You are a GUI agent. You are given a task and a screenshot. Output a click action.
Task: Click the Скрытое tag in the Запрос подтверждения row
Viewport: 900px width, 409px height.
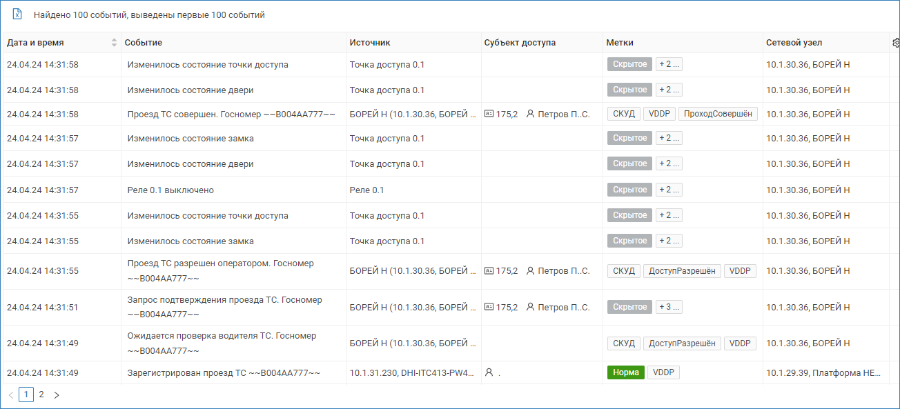point(630,307)
